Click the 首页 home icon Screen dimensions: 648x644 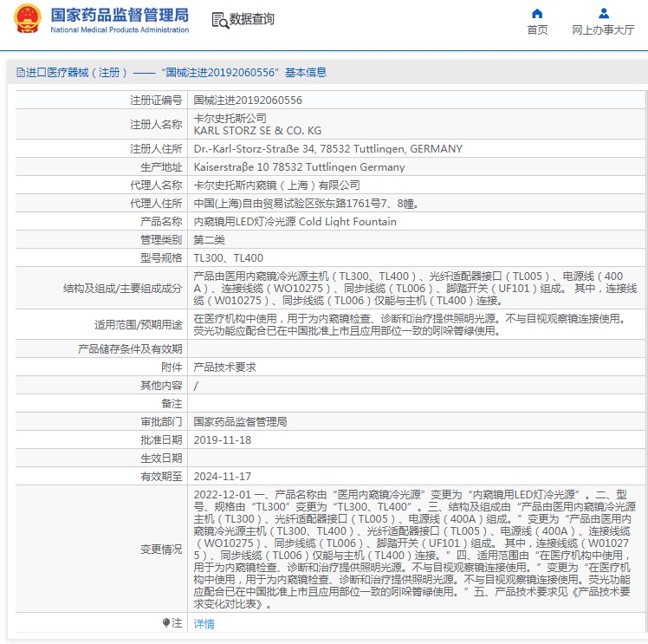tap(537, 14)
